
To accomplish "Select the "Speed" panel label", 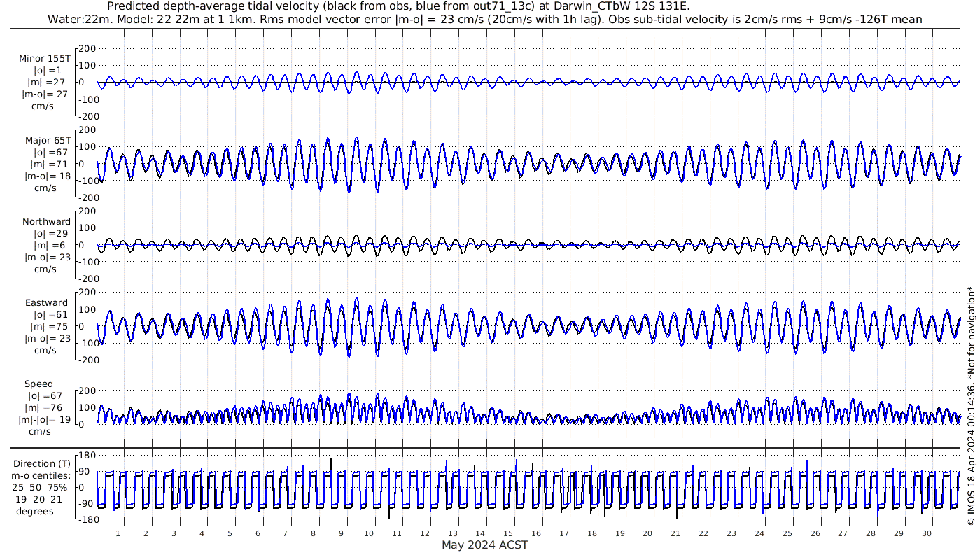I will [x=38, y=384].
